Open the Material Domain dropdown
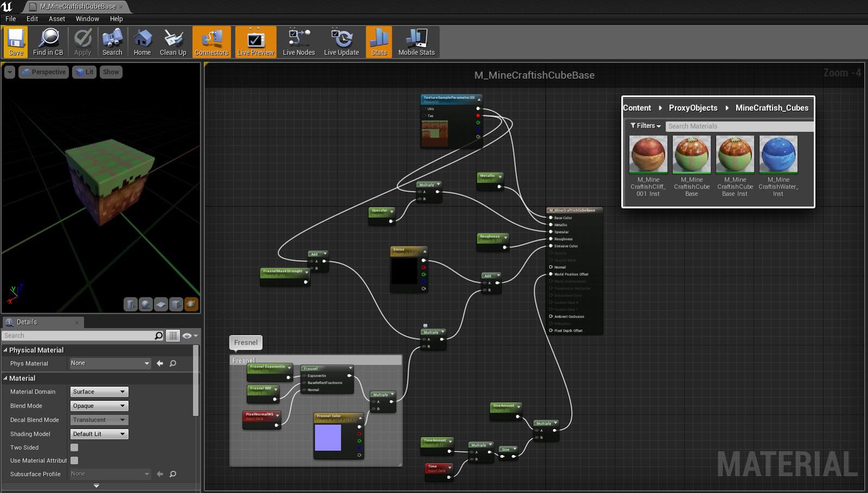This screenshot has height=493, width=868. coord(99,391)
